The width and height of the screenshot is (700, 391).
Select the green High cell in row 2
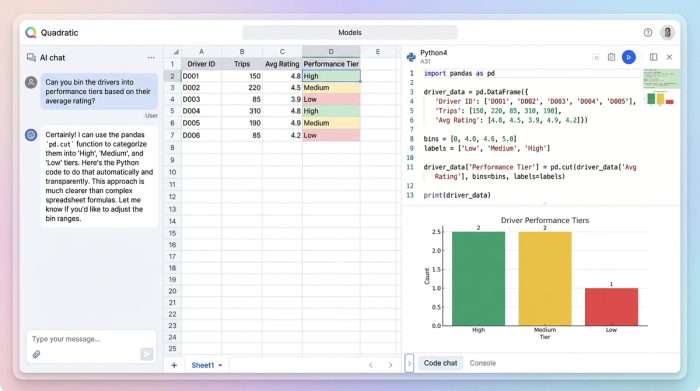[331, 76]
